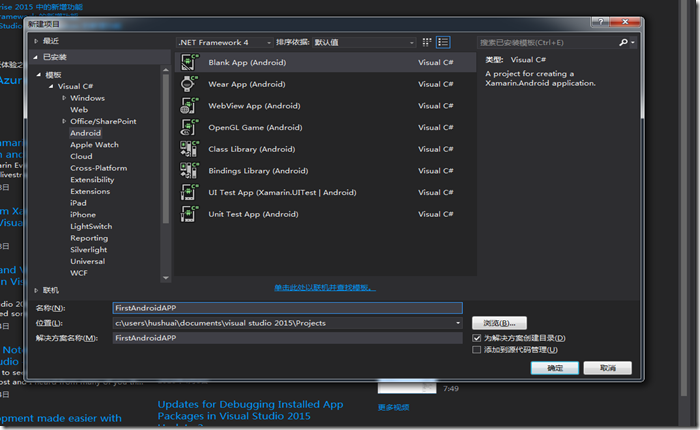Switch to medium icons list view
Screen dimensions: 700x430
(x=443, y=42)
